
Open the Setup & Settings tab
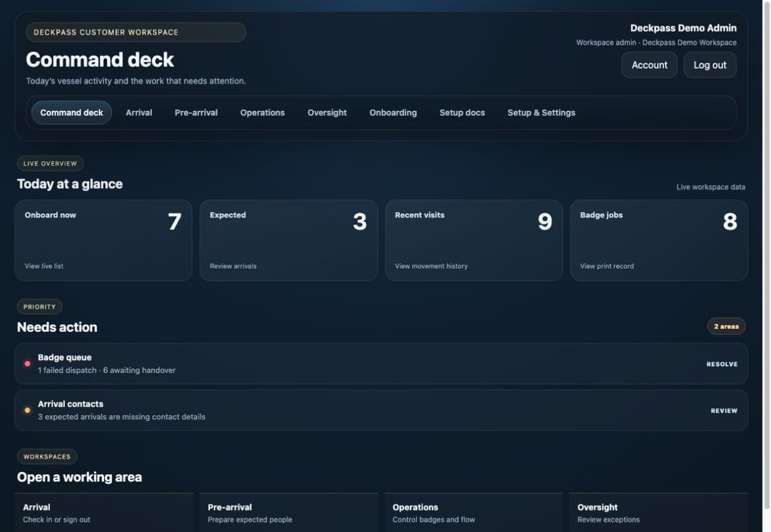tap(542, 113)
